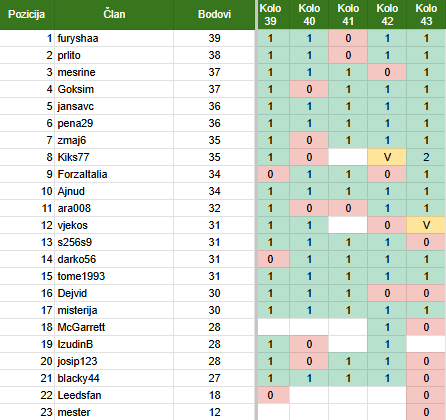Select Leedsfan's red Kolo 39 cell

[274, 395]
